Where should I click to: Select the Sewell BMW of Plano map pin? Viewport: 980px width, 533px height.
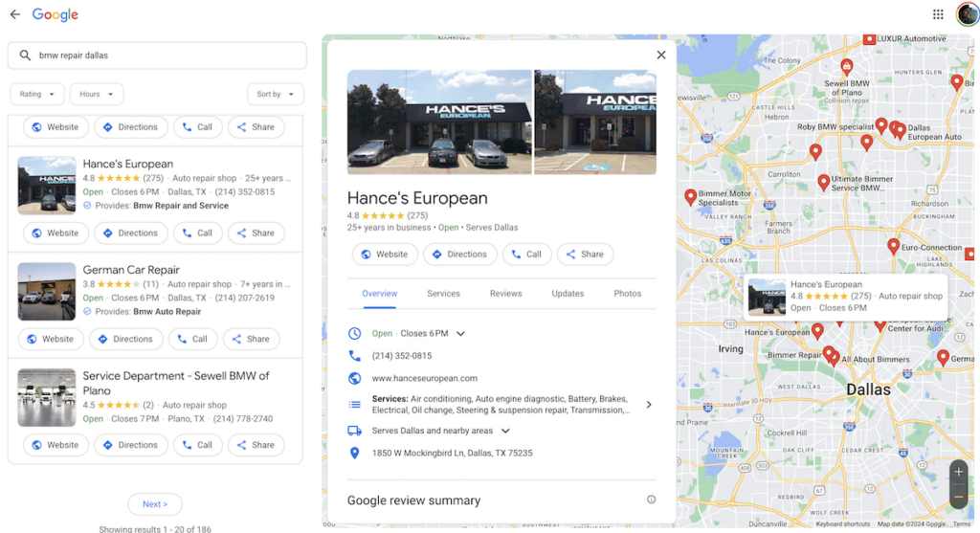coord(847,66)
